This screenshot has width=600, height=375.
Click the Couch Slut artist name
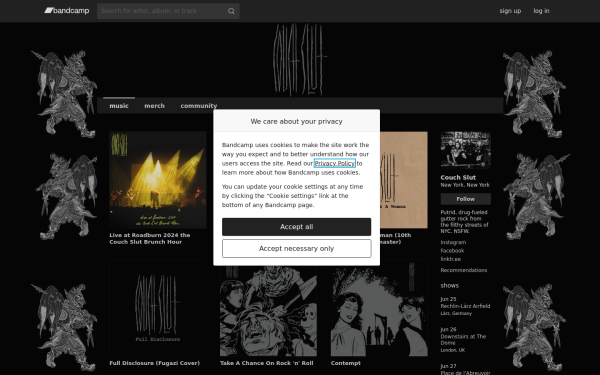(458, 178)
